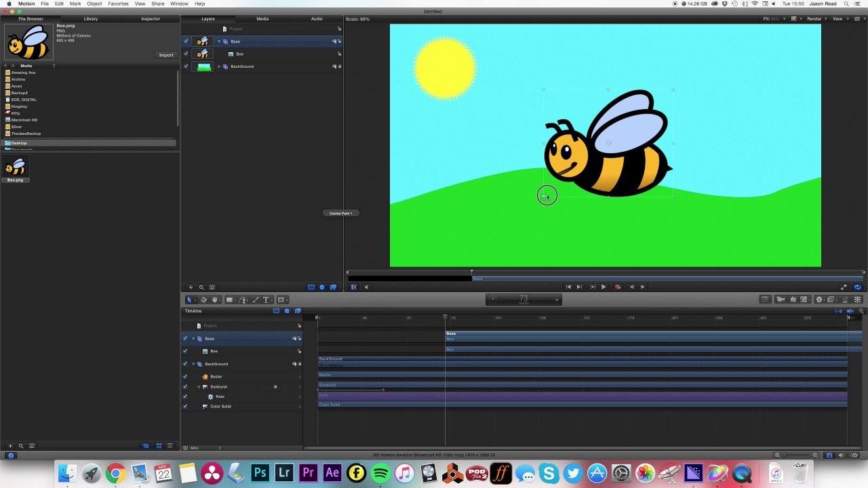This screenshot has height=488, width=868.
Task: Click the Import button
Action: click(x=166, y=55)
